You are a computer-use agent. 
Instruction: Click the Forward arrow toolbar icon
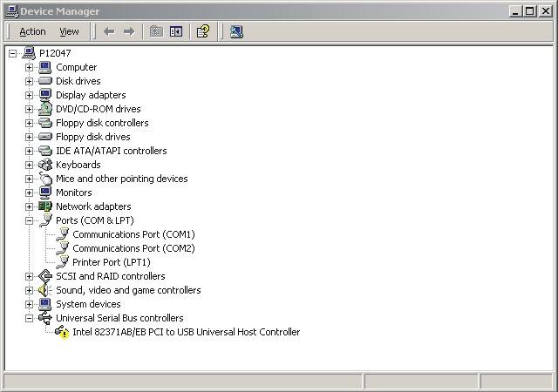pyautogui.click(x=129, y=31)
